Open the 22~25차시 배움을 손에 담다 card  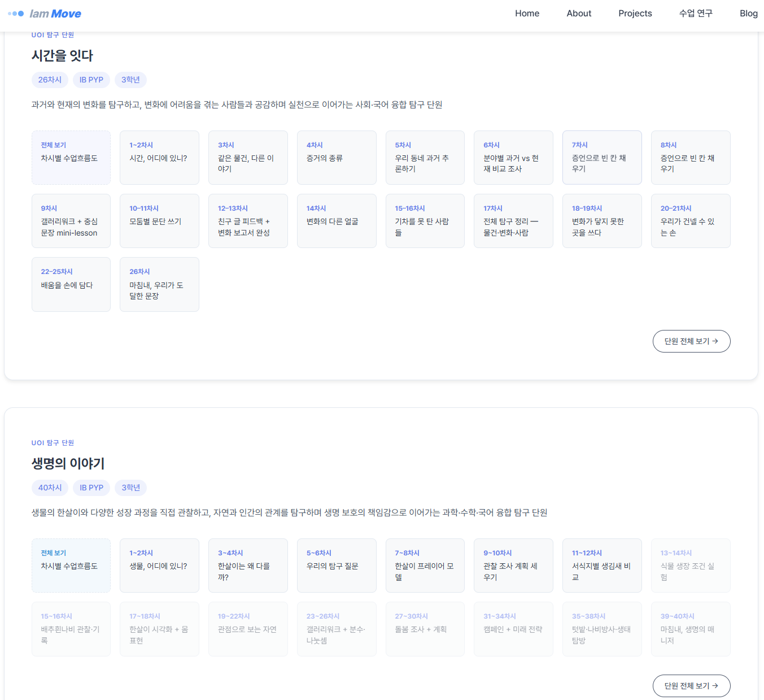click(71, 284)
